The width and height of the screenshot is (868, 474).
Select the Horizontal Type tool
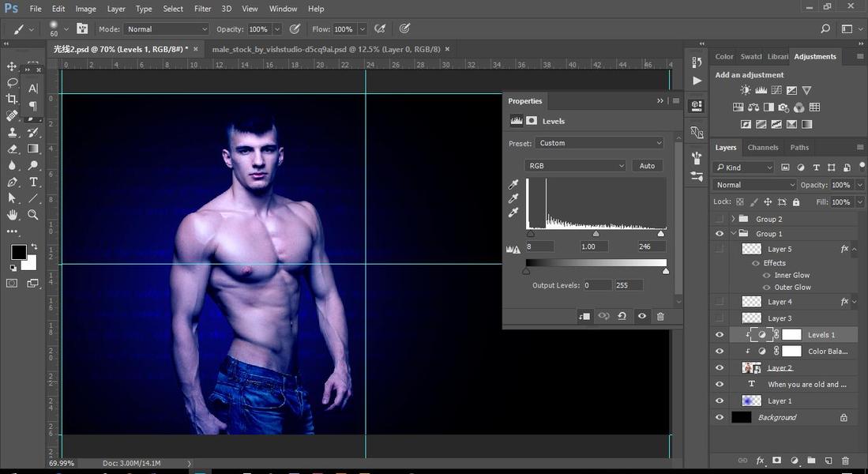tap(33, 182)
